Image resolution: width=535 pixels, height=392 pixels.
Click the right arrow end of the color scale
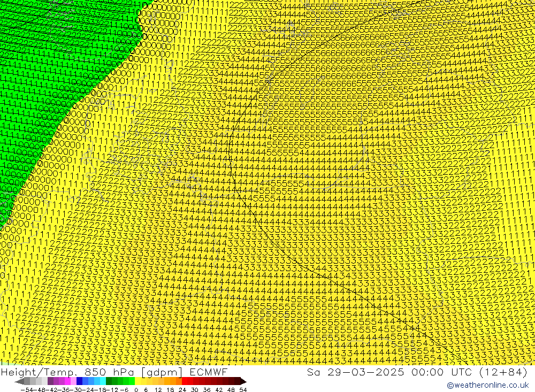pos(243,381)
